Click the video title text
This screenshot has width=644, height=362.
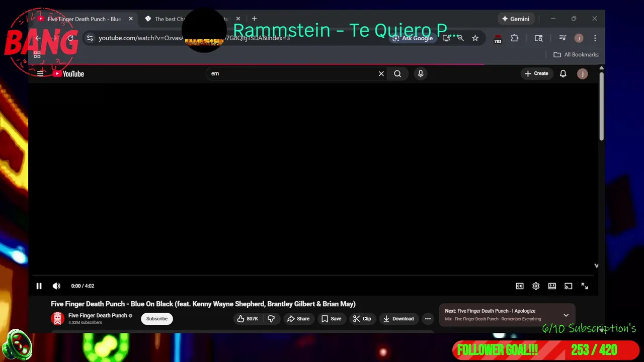point(203,304)
